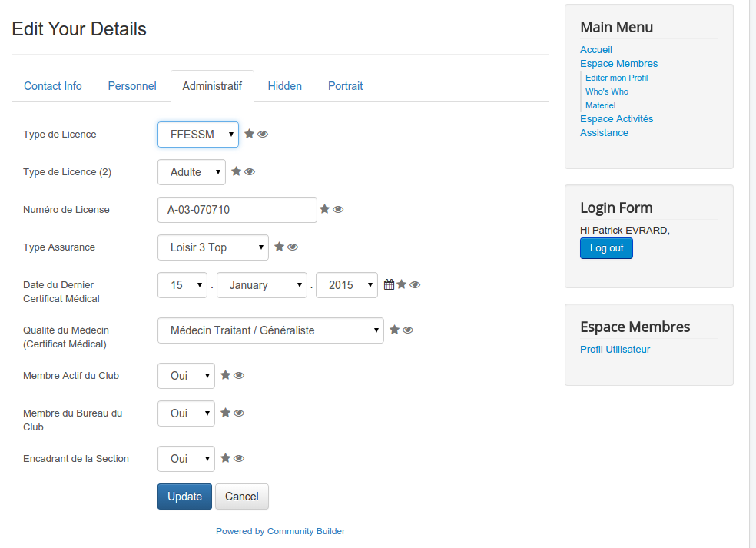Image resolution: width=756 pixels, height=548 pixels.
Task: Switch to the Contact Info tab
Action: click(x=53, y=86)
